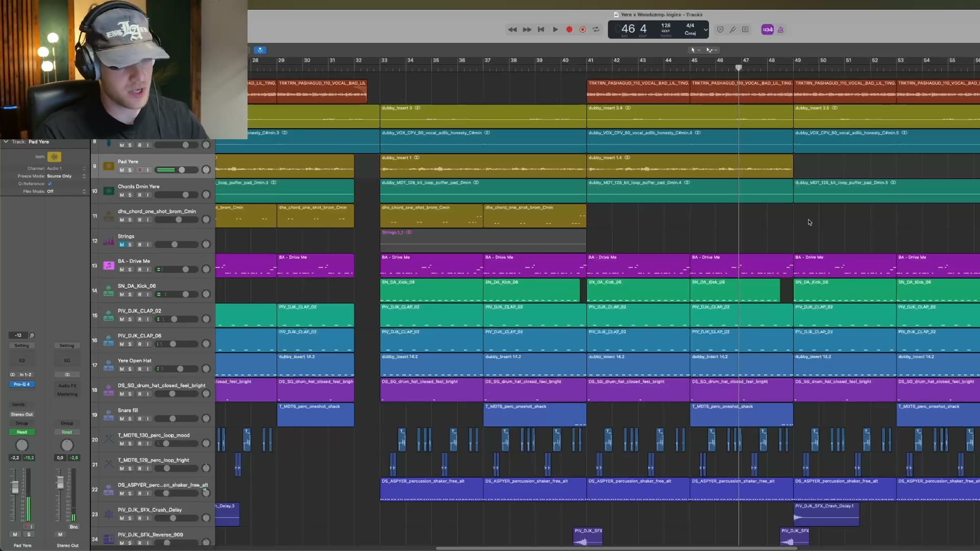Click the pink BA - Drive Me track icon
980x551 pixels.
point(109,266)
